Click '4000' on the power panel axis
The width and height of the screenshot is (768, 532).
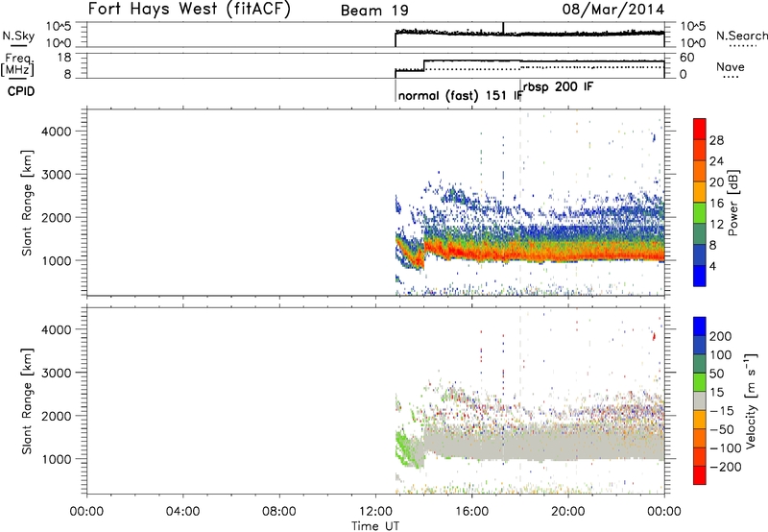tap(56, 132)
